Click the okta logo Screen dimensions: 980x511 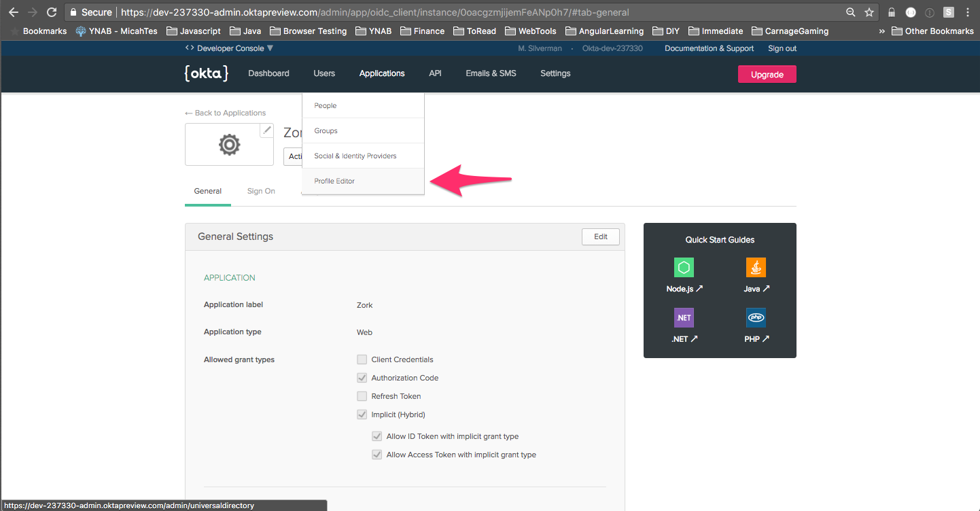pos(206,73)
